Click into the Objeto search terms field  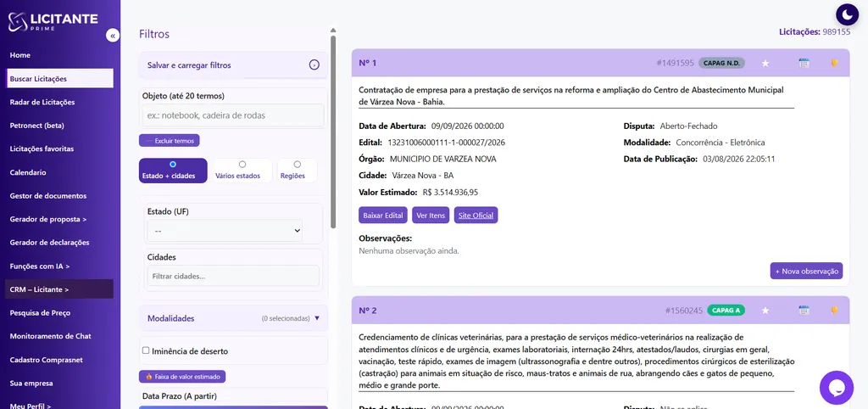(x=233, y=115)
